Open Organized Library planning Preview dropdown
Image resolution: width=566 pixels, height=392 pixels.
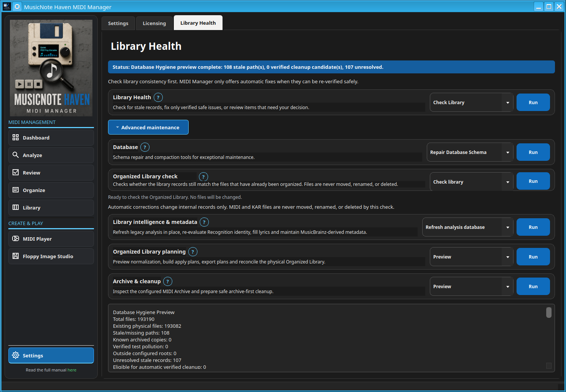pyautogui.click(x=472, y=257)
